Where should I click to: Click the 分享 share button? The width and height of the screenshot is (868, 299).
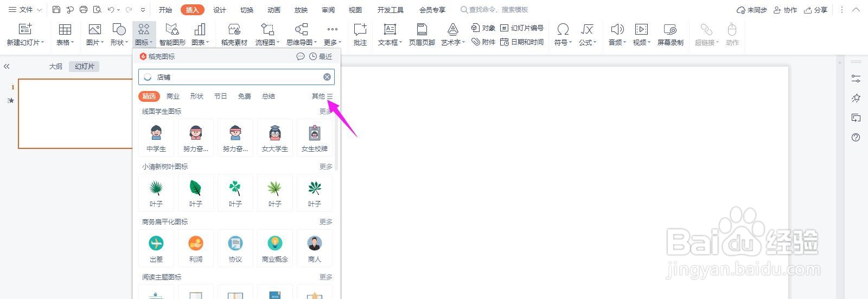pos(816,10)
